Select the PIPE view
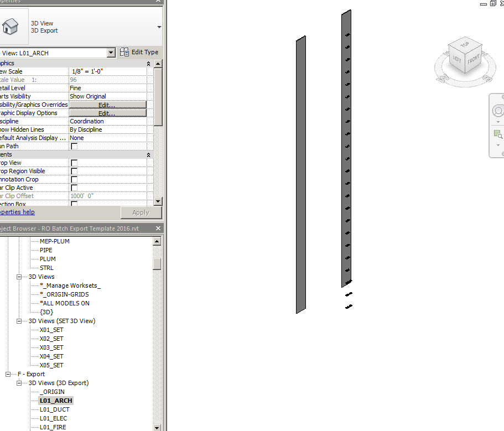504x431 pixels. click(x=46, y=250)
